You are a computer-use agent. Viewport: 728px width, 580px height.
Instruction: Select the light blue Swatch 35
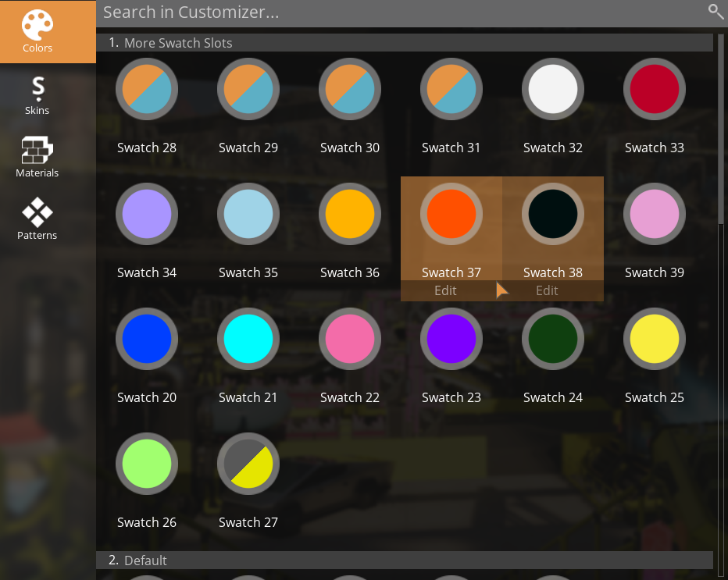pos(248,214)
